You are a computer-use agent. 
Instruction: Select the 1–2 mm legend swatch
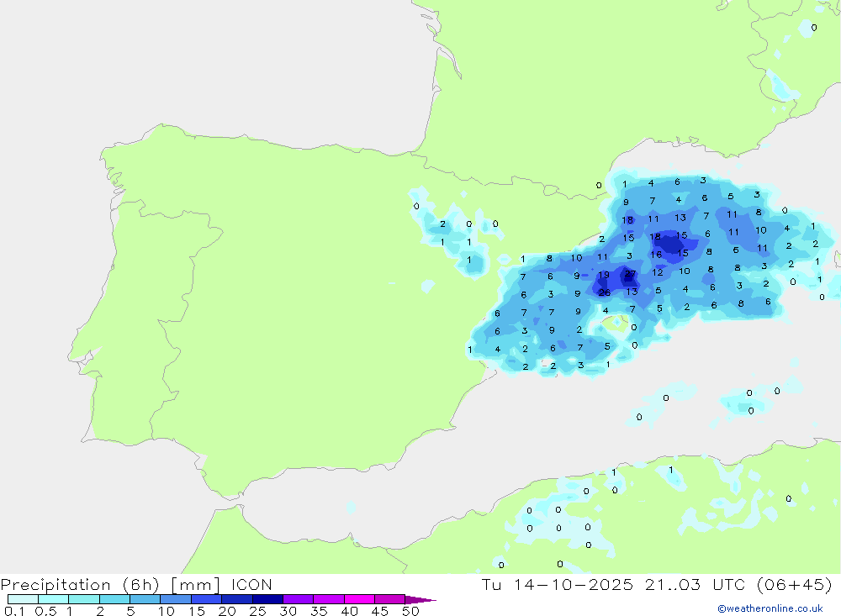point(84,599)
